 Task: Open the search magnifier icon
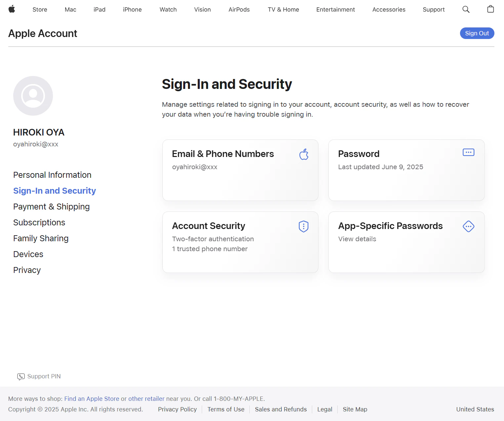pos(466,9)
